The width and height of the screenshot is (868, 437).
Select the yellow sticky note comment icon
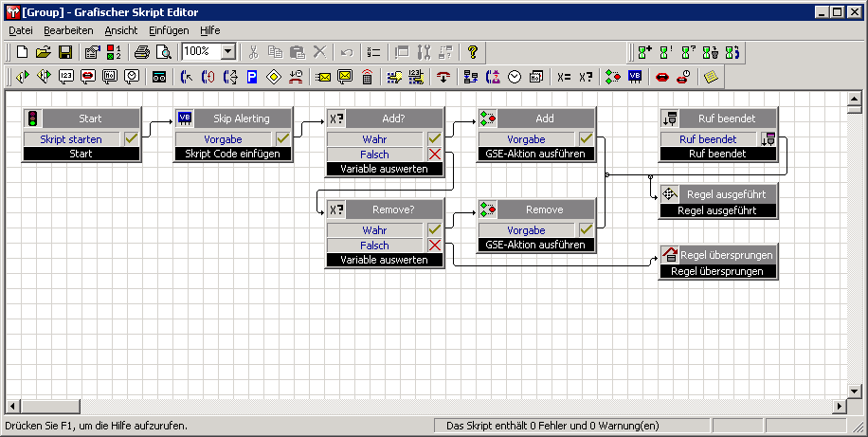pos(711,77)
